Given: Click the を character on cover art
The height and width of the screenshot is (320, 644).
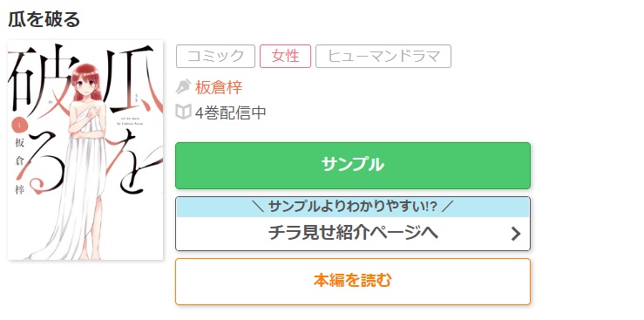Looking at the screenshot, I should pyautogui.click(x=133, y=160).
